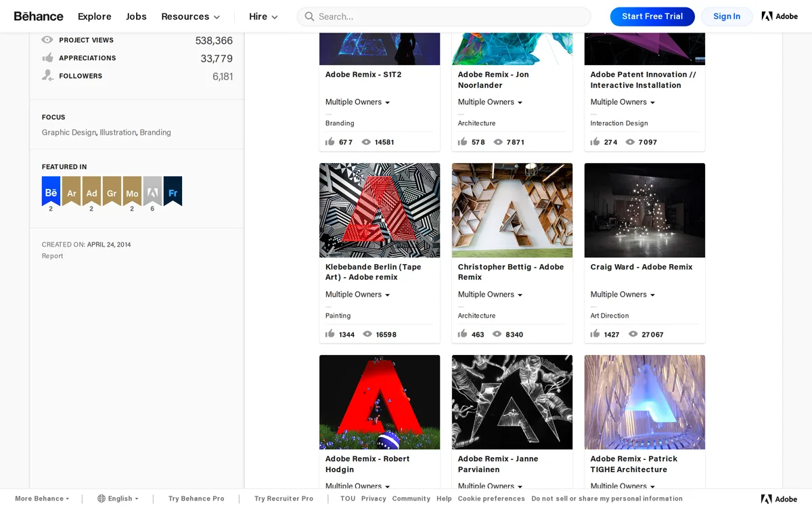This screenshot has width=812, height=508.
Task: Click the Painting category label
Action: 338,316
